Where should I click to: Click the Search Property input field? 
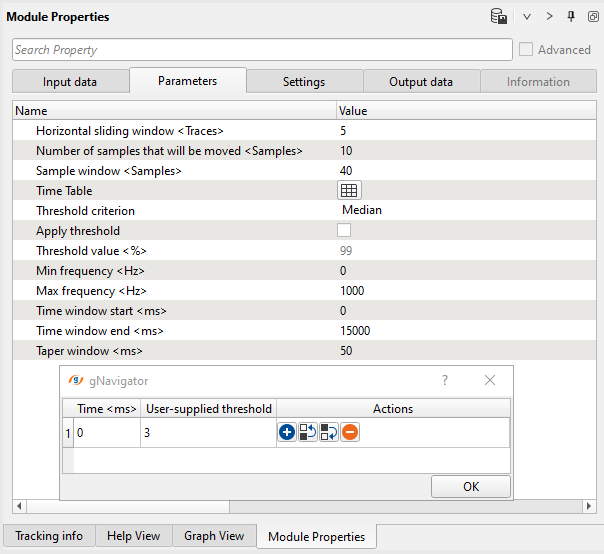point(262,50)
